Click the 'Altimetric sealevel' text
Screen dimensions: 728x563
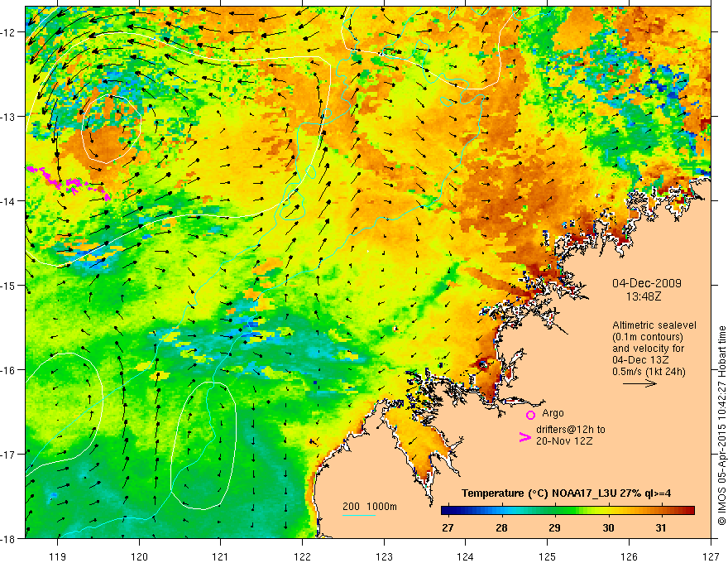[654, 325]
